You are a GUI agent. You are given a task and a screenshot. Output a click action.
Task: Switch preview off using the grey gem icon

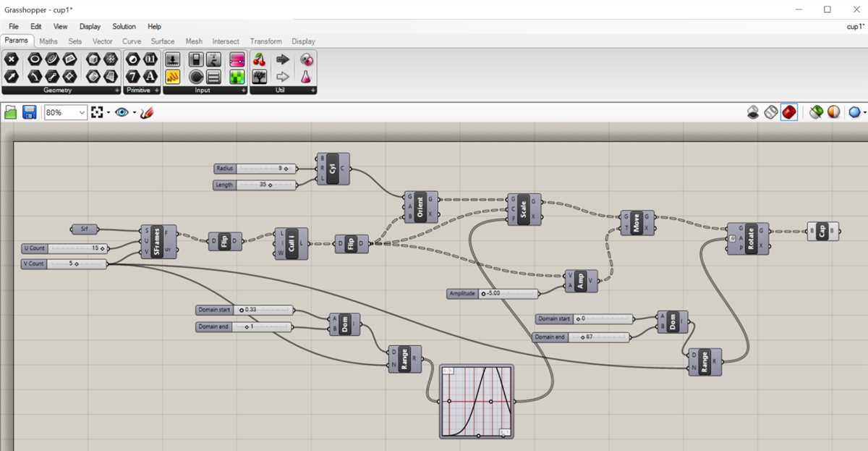[753, 112]
